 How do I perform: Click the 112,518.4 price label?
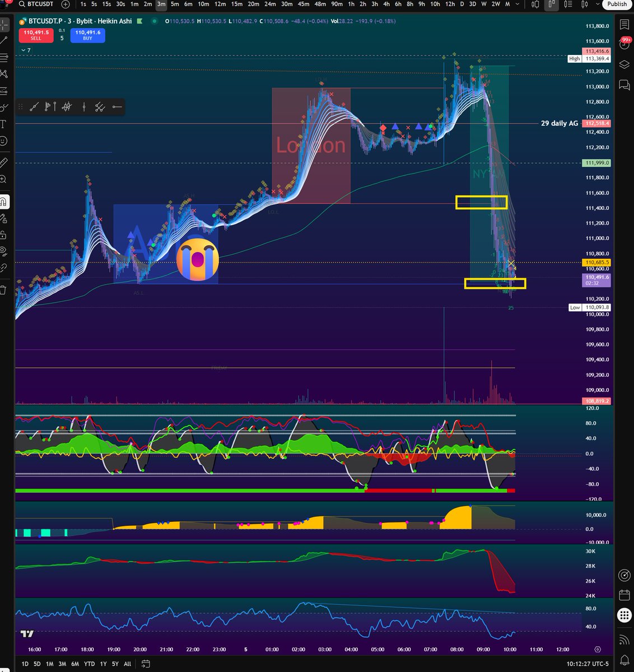(x=596, y=123)
